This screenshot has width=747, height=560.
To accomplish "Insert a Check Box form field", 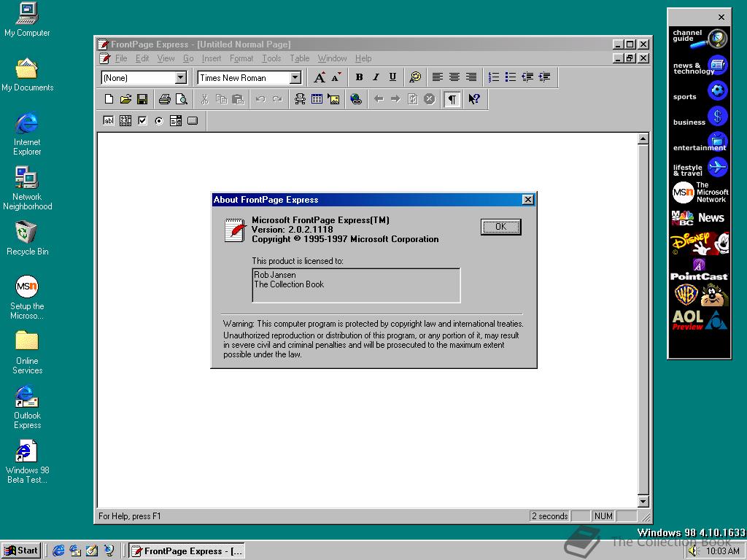I will coord(142,120).
